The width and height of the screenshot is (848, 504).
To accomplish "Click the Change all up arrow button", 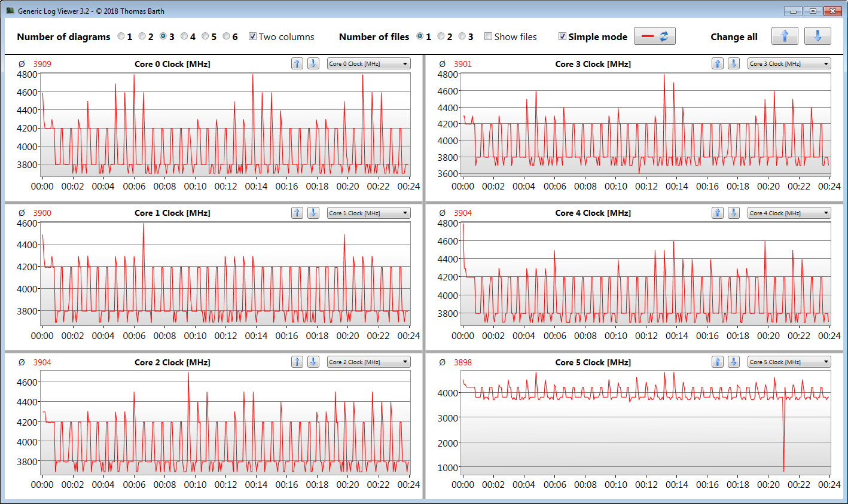I will click(x=785, y=36).
